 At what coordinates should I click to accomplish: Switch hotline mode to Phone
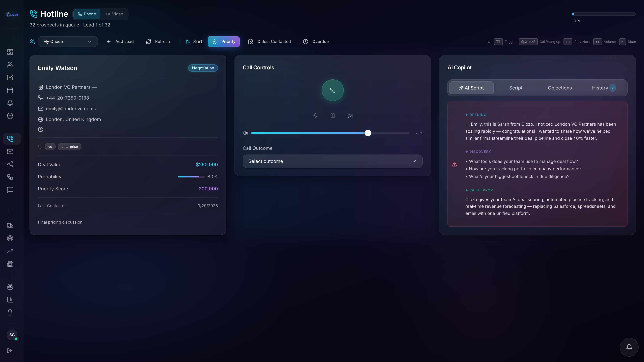87,14
